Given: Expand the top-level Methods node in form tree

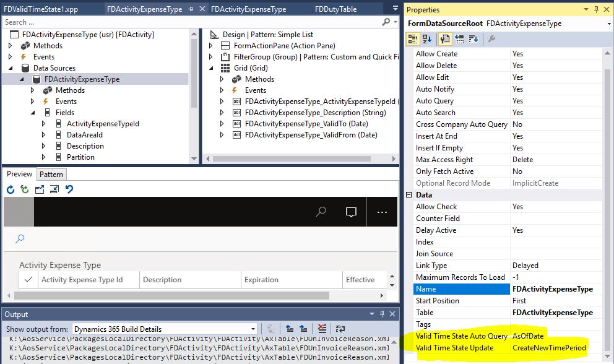Looking at the screenshot, I should (x=10, y=45).
